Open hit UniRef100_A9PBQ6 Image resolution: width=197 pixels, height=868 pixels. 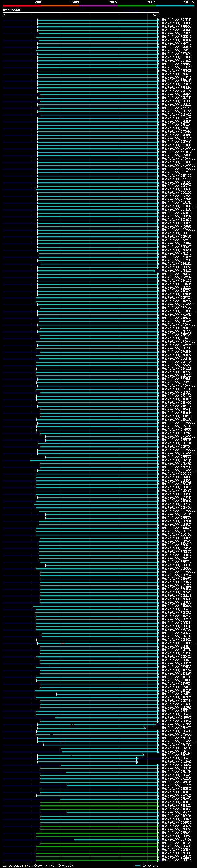click(x=176, y=26)
